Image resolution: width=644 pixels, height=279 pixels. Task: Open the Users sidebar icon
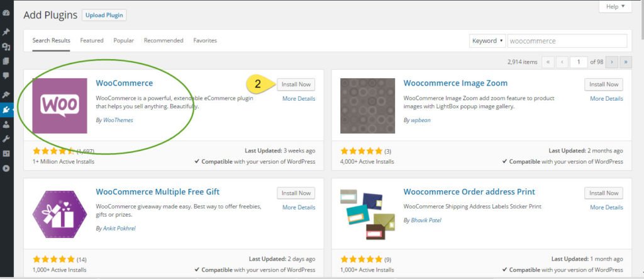(6, 125)
